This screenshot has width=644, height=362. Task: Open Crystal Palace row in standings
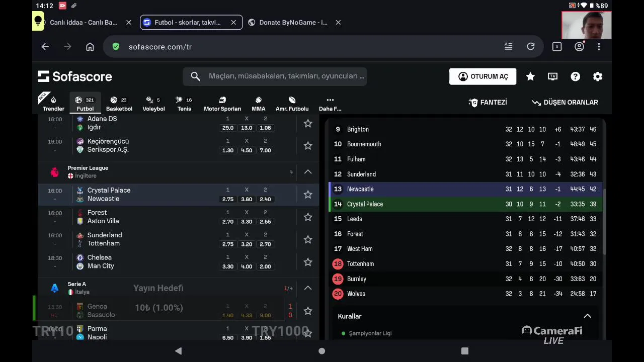(x=465, y=204)
